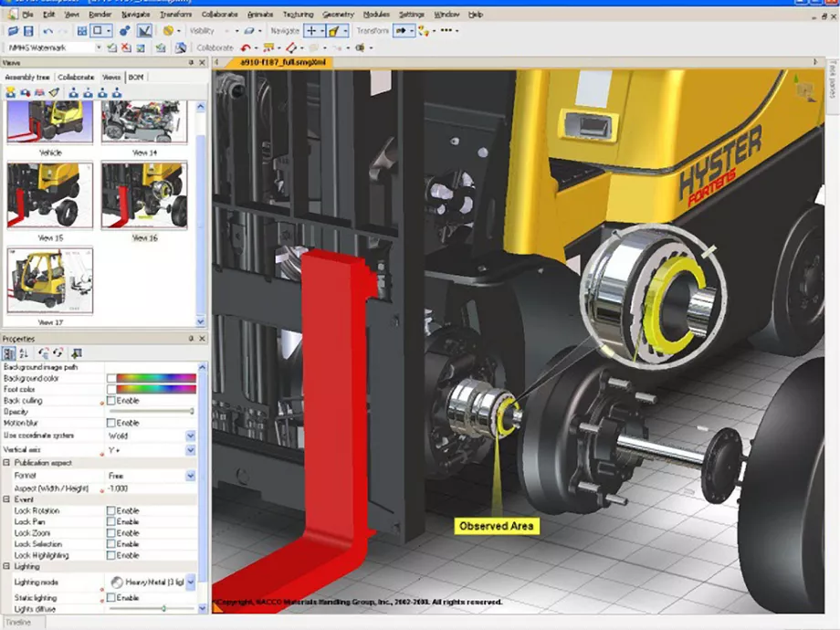The height and width of the screenshot is (630, 840).
Task: Click the eraser icon next to Visibility
Action: click(x=249, y=31)
